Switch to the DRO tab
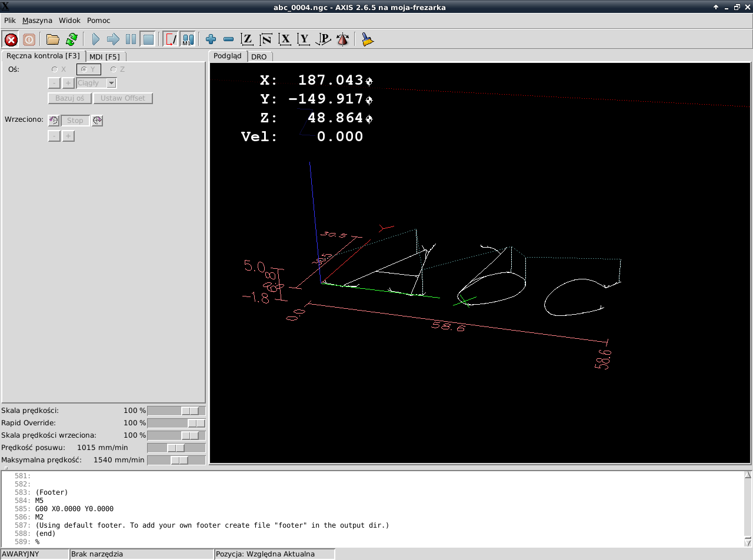The height and width of the screenshot is (560, 753). click(259, 56)
